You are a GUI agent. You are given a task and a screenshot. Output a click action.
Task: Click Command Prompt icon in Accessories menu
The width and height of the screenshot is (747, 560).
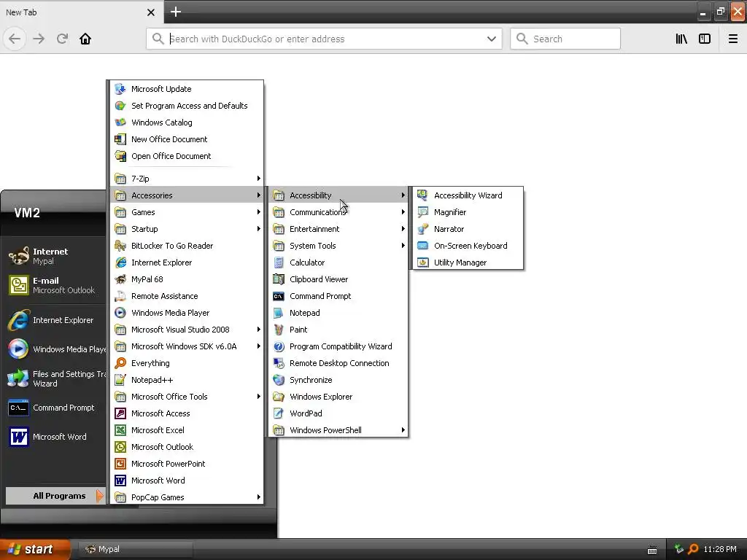279,296
